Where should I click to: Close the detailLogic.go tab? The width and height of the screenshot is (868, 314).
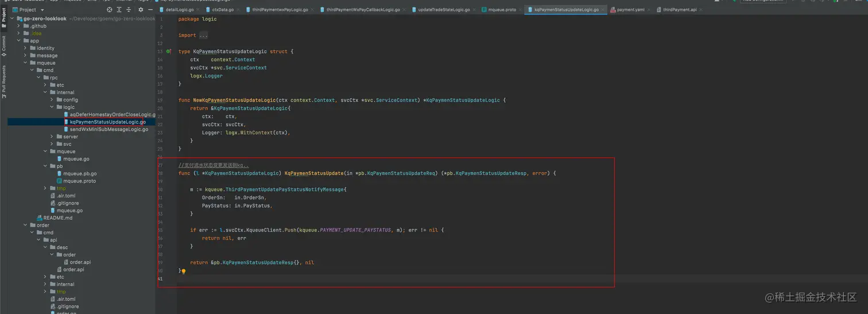point(198,10)
